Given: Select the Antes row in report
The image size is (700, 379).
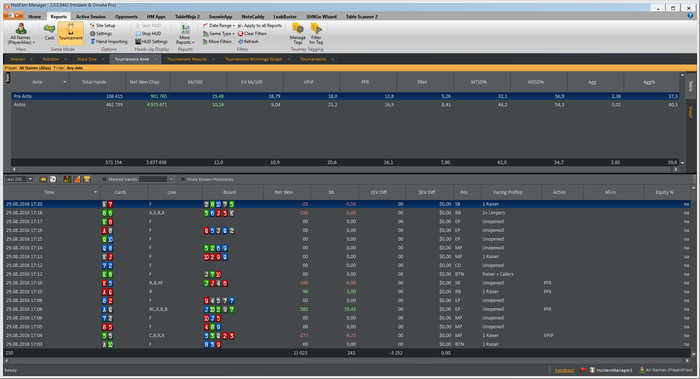Looking at the screenshot, I should click(345, 104).
